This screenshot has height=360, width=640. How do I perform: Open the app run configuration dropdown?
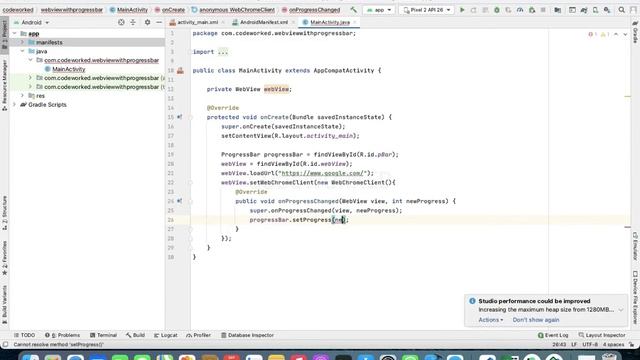pos(379,10)
